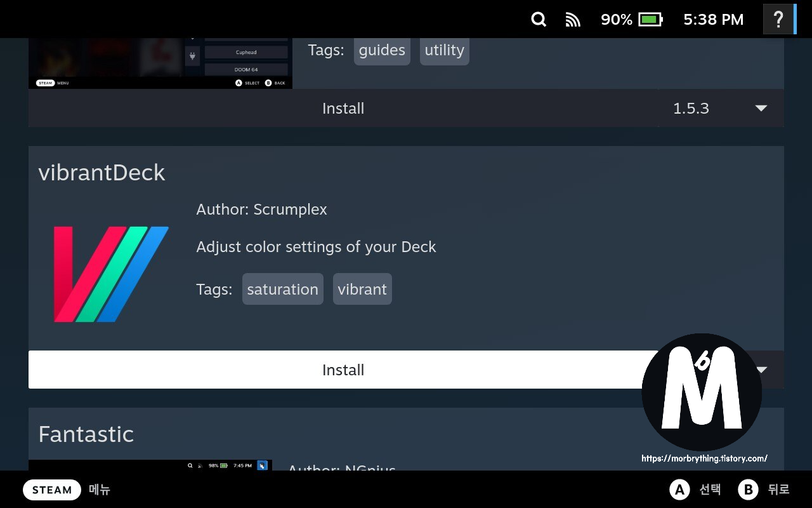Select the utility tag
Viewport: 812px width, 508px height.
(444, 50)
